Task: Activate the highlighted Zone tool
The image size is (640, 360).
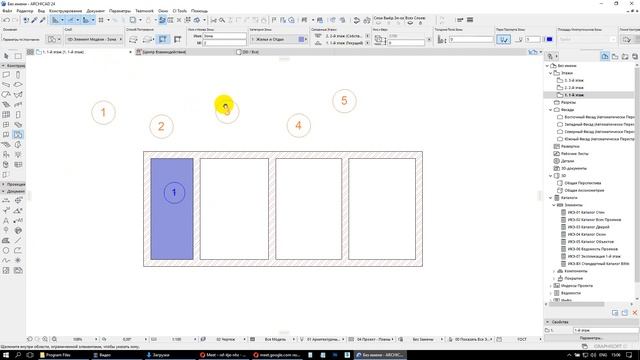Action: (x=18, y=134)
